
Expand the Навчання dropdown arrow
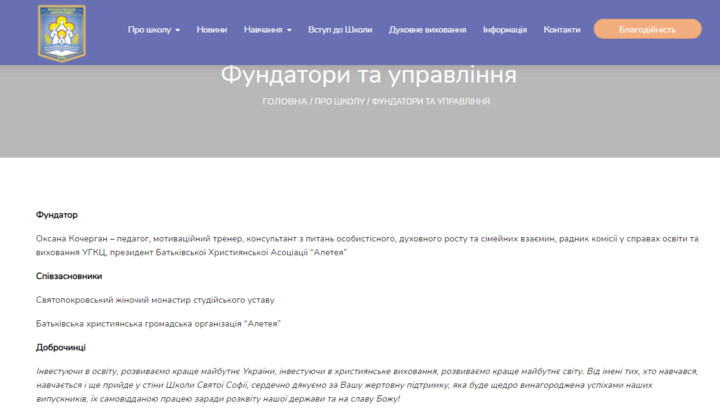(289, 30)
